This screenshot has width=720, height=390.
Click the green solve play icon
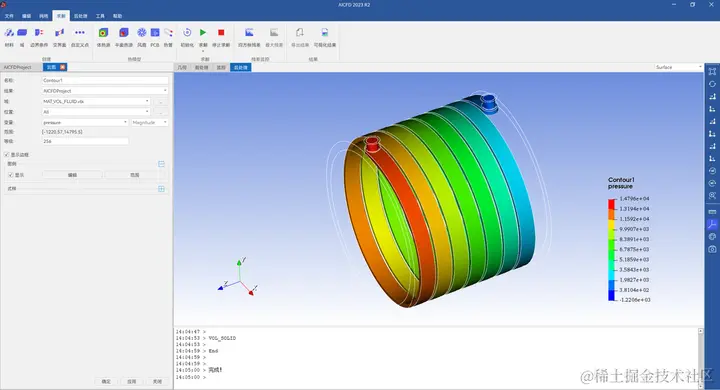[203, 33]
